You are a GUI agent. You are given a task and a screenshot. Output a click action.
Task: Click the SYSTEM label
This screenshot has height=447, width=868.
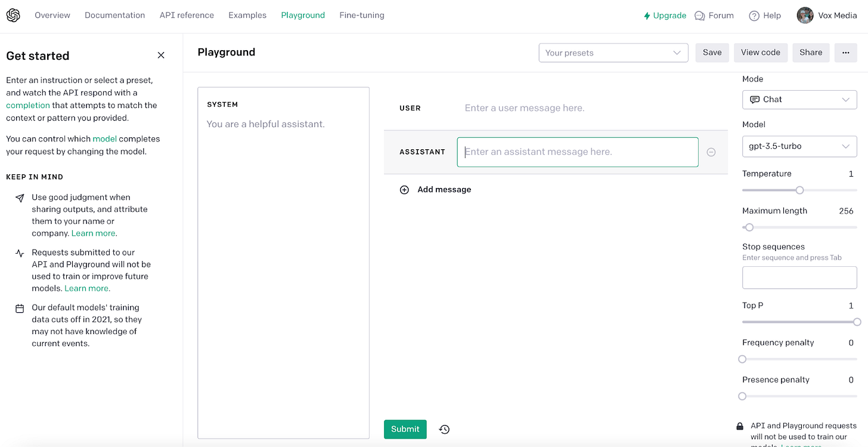tap(222, 104)
